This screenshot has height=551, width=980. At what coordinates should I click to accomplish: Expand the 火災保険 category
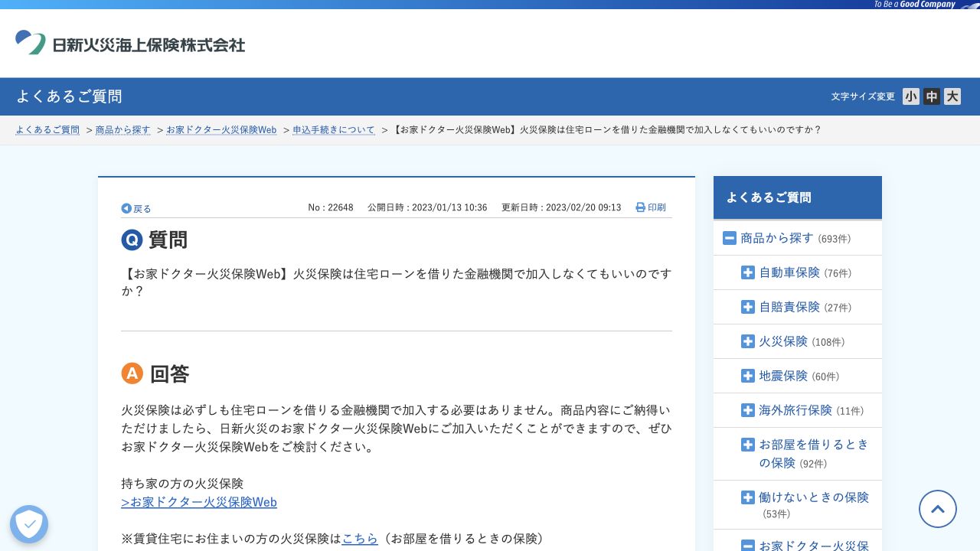tap(748, 341)
